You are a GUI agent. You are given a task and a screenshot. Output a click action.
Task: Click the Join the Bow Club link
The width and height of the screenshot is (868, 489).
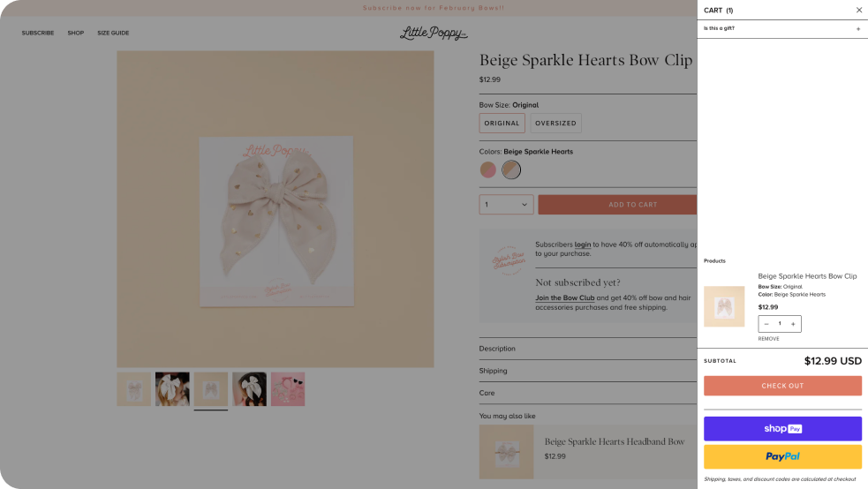tap(565, 298)
